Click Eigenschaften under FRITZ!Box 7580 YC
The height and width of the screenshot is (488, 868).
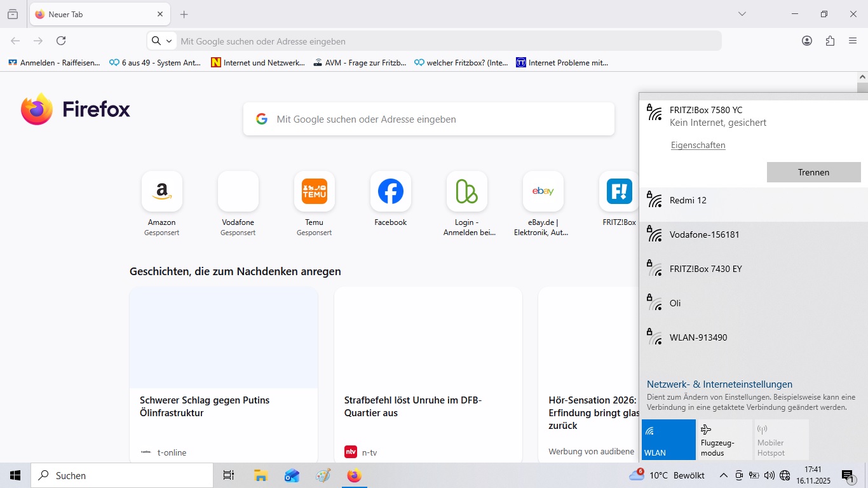698,145
